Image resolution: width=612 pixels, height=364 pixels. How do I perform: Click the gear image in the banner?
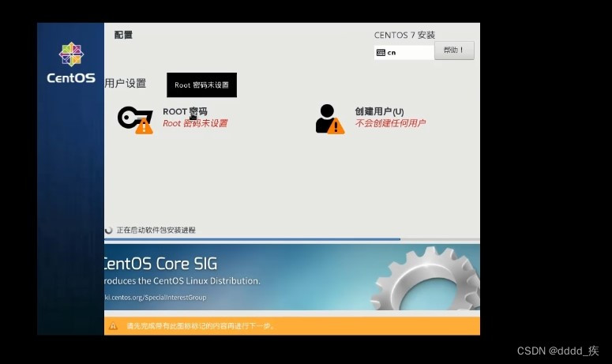(426, 278)
